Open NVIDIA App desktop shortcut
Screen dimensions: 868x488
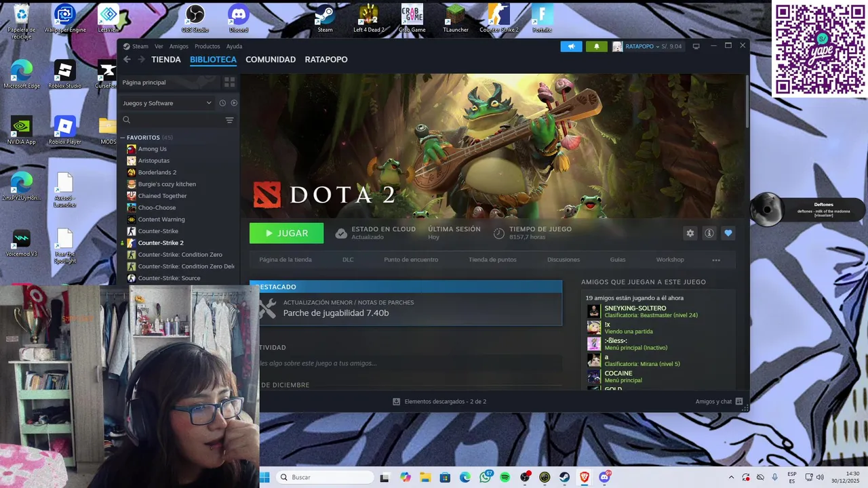[22, 130]
